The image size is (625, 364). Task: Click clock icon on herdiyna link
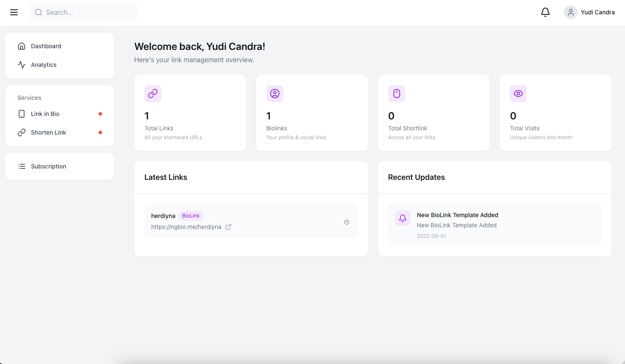(347, 222)
